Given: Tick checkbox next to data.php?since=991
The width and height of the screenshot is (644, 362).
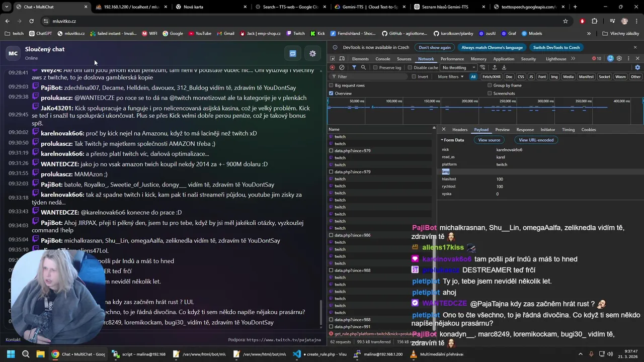Looking at the screenshot, I should [331, 327].
